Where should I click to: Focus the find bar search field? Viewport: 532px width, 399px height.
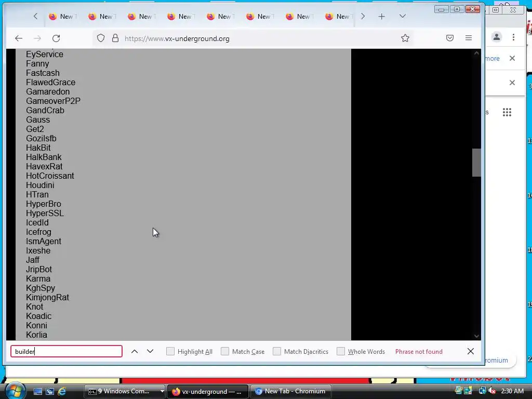(66, 352)
